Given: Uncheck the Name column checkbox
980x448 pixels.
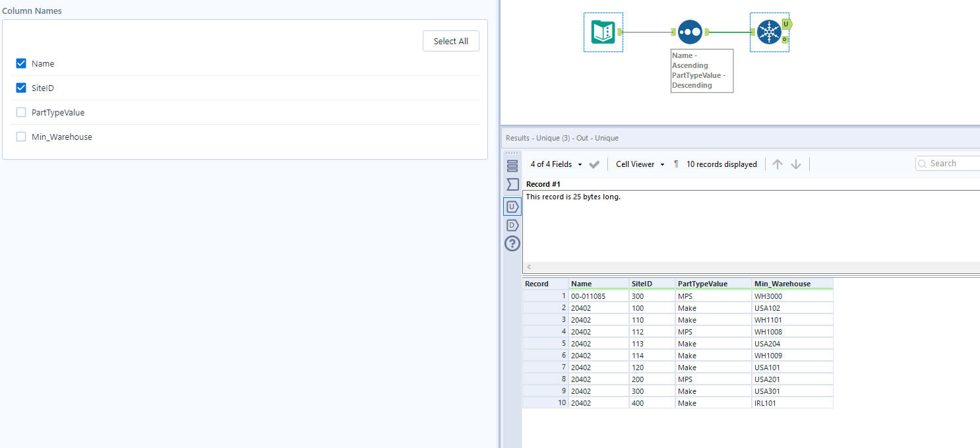Looking at the screenshot, I should pos(21,63).
